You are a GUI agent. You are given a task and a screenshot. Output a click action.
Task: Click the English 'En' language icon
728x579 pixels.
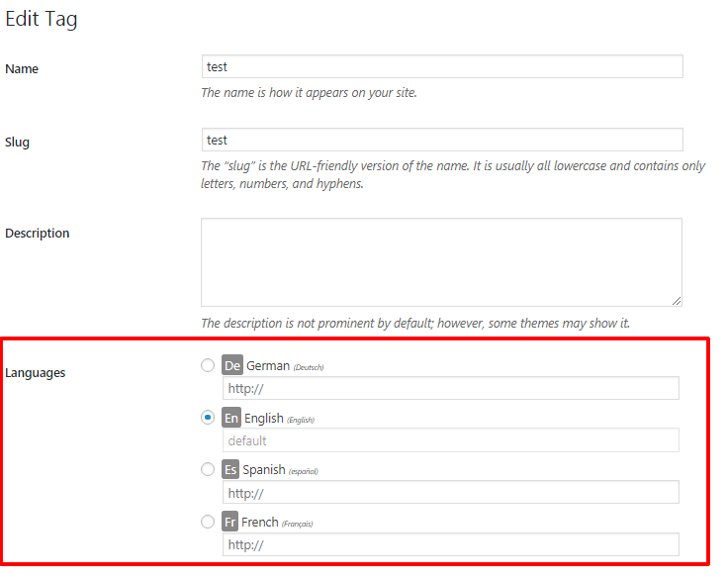(231, 418)
